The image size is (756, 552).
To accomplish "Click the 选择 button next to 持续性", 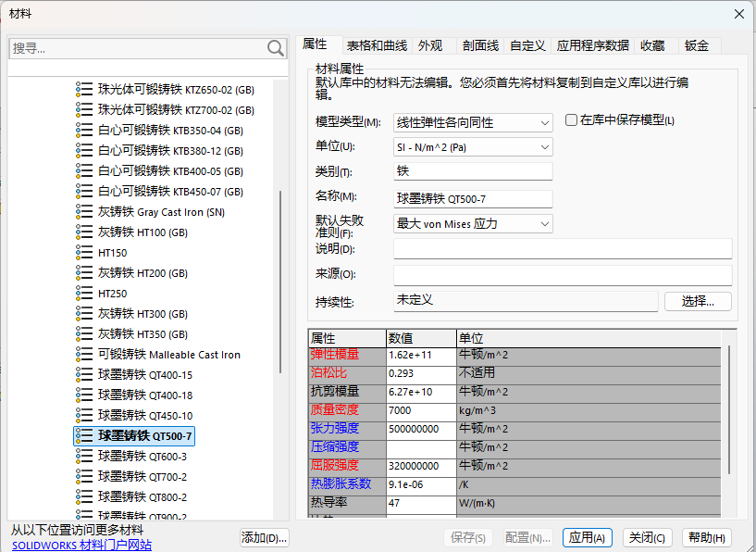I will [x=698, y=302].
